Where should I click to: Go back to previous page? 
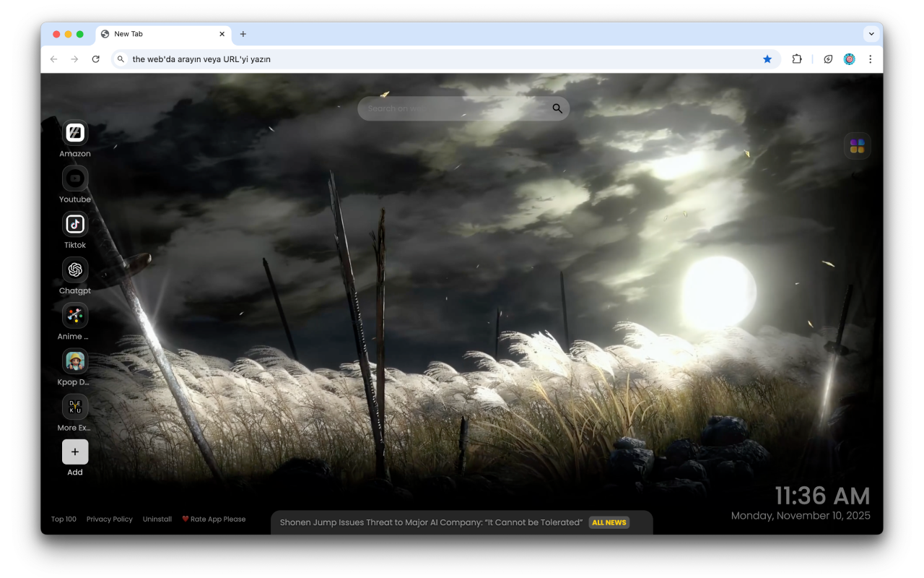point(53,59)
